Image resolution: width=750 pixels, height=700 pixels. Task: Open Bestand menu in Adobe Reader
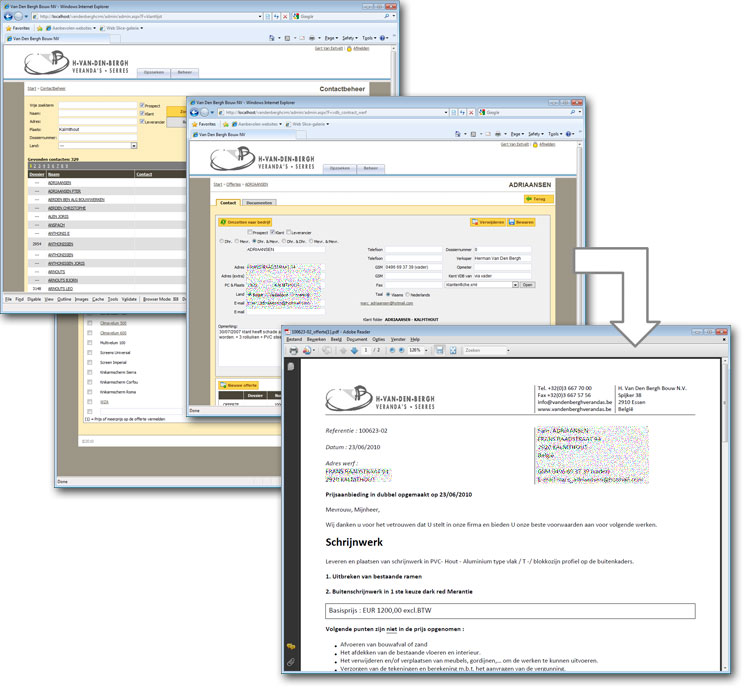[294, 340]
